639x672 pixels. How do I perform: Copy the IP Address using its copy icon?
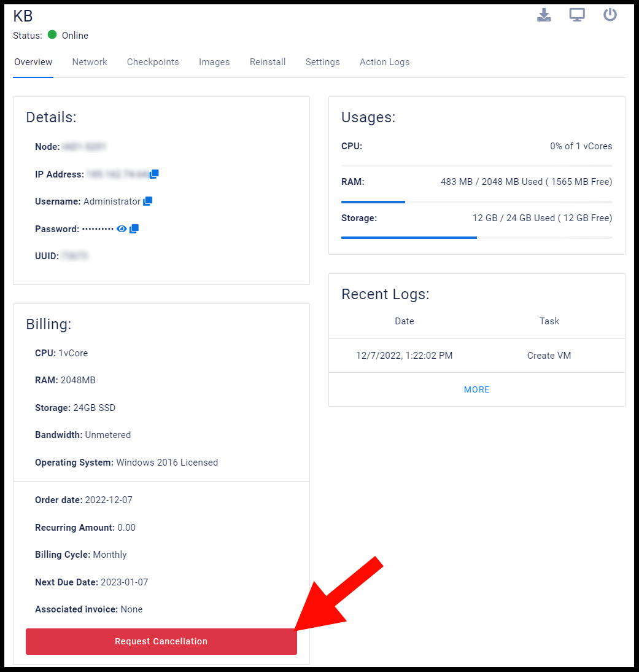[153, 174]
